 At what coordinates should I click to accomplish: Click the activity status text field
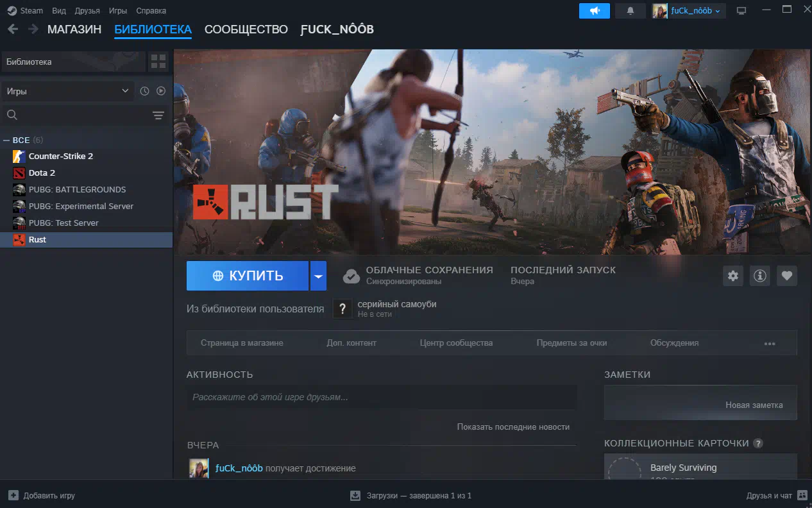[382, 397]
